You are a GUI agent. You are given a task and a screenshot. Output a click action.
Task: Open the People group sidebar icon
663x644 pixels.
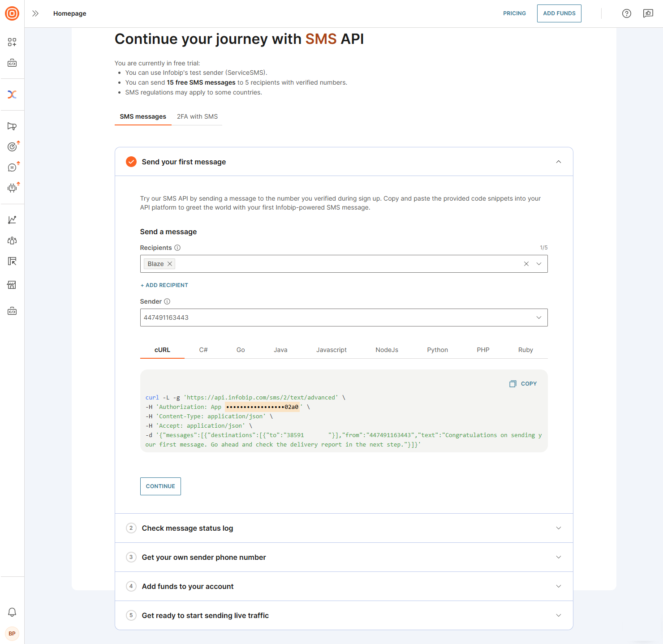[12, 240]
